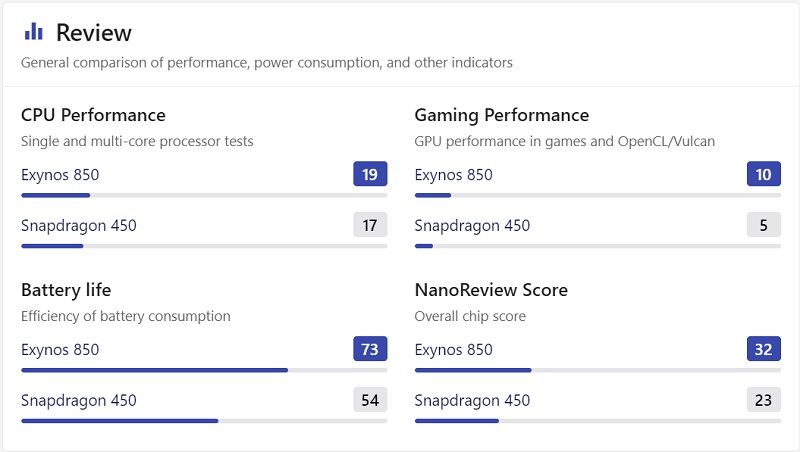Select the CPU Performance heading
The image size is (800, 452).
pyautogui.click(x=93, y=115)
